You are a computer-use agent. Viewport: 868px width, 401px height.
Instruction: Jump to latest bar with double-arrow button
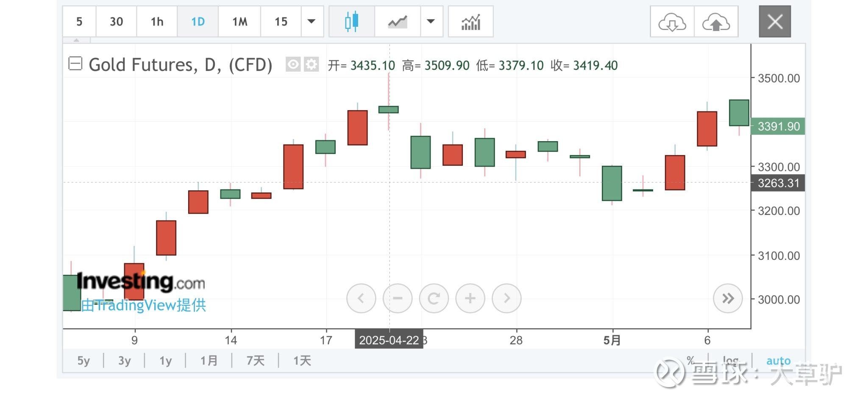(x=728, y=298)
